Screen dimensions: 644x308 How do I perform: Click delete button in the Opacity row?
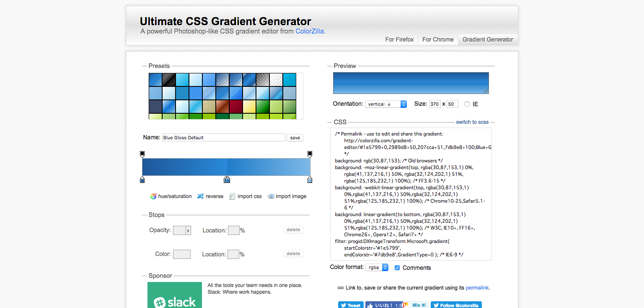click(293, 230)
